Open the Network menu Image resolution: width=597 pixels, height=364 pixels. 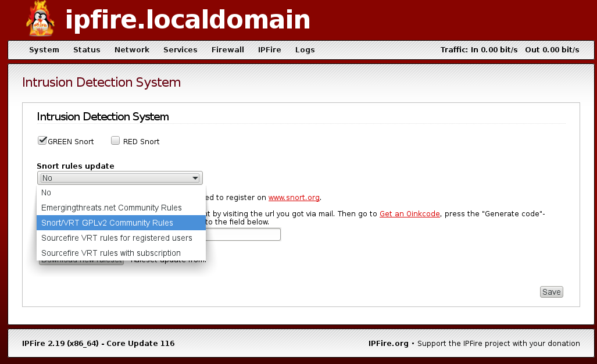point(132,50)
